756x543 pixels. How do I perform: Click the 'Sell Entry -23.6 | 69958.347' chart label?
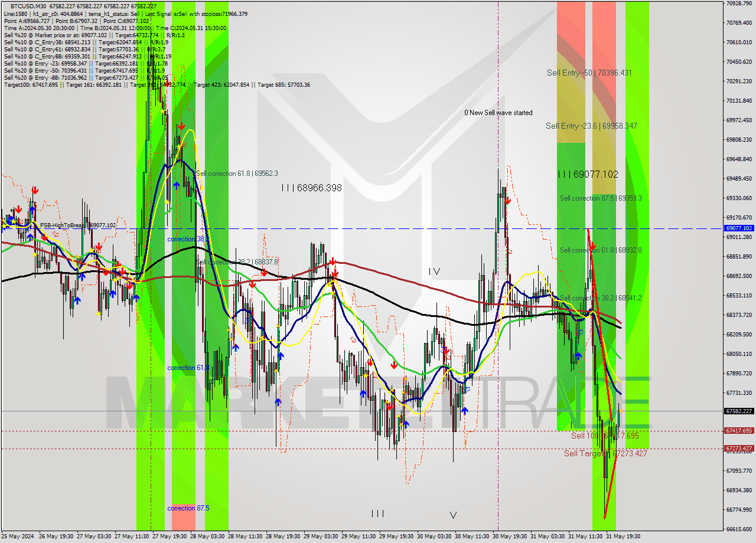[591, 126]
